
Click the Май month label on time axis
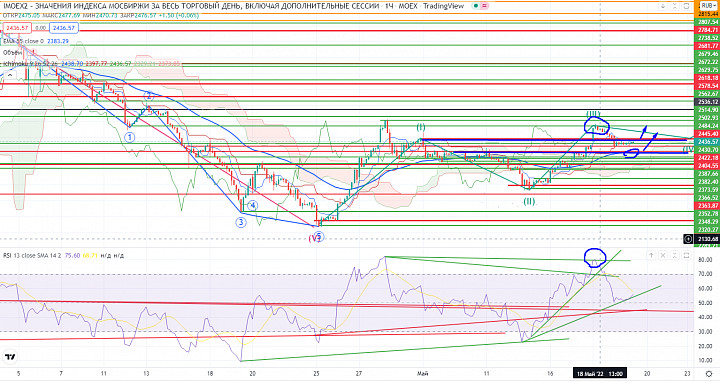tap(422, 374)
